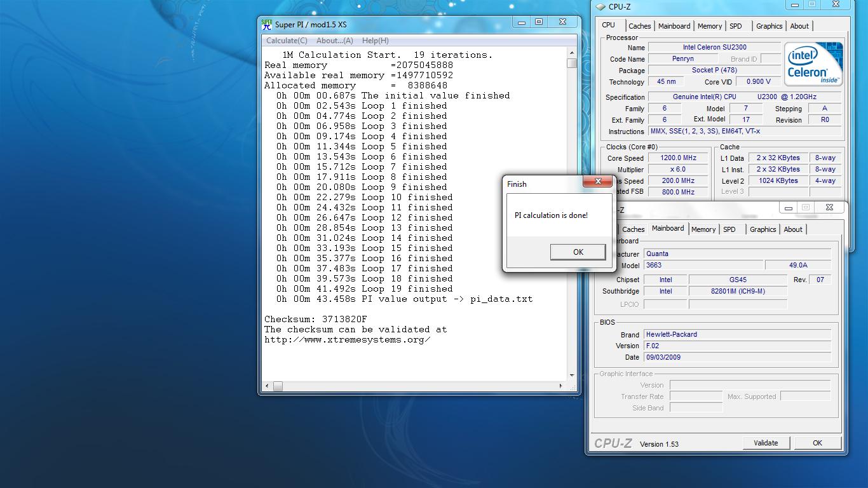Click the Technology value '45 nm'
Image resolution: width=868 pixels, height=488 pixels.
click(x=666, y=81)
